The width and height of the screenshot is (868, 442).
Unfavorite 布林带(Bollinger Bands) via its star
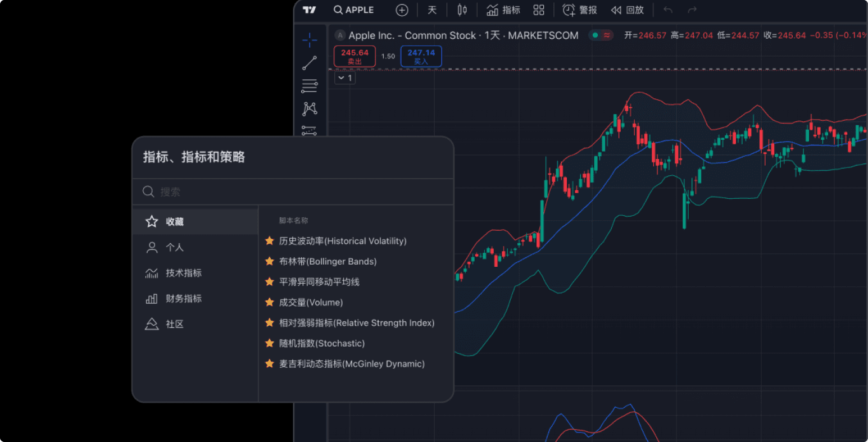coord(269,261)
